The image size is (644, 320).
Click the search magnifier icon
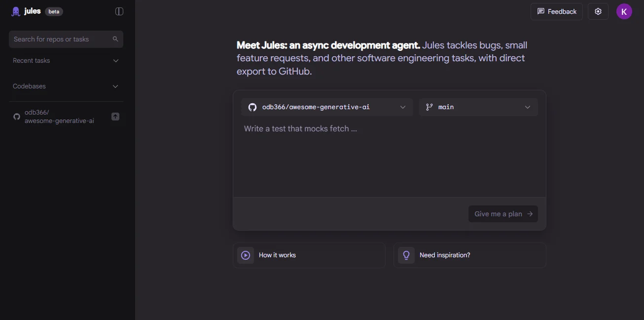coord(115,39)
